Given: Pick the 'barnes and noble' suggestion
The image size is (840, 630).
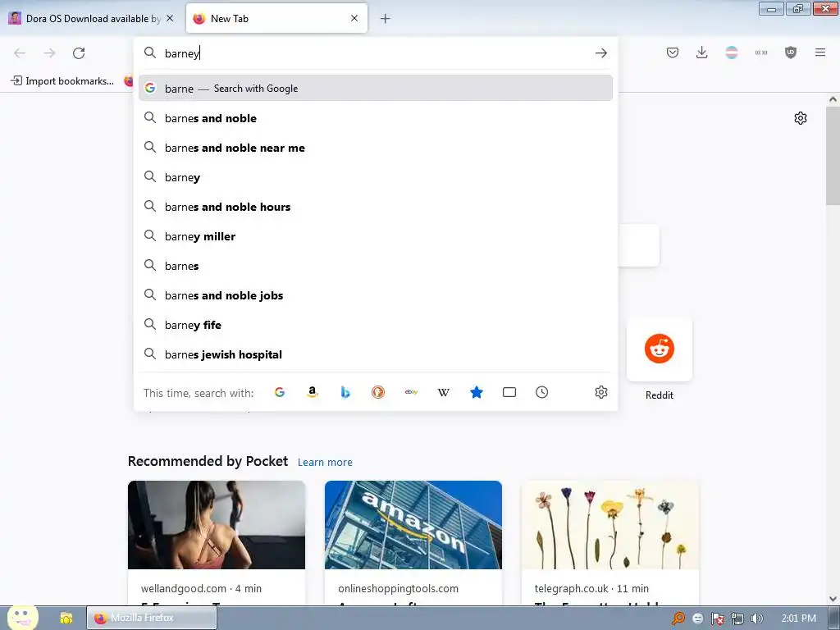Looking at the screenshot, I should pyautogui.click(x=376, y=118).
